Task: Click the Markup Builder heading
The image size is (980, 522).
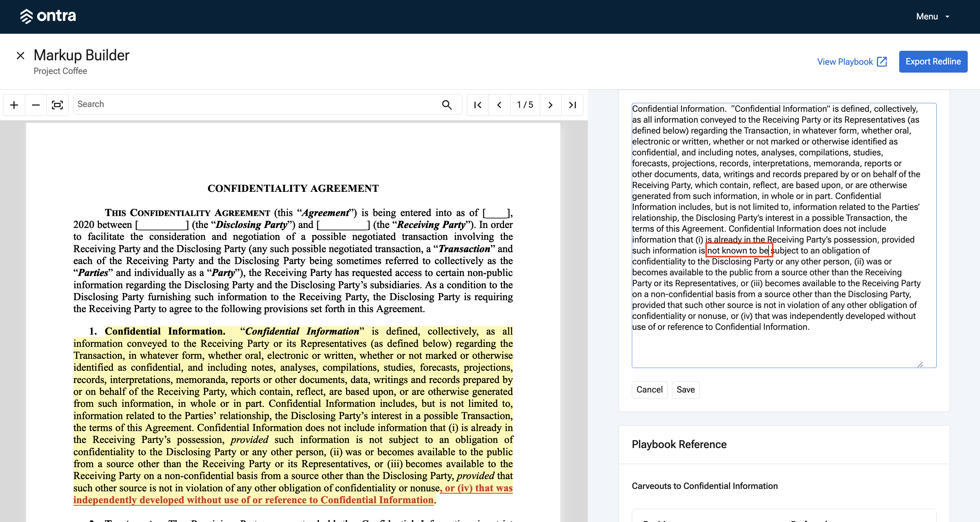Action: [x=81, y=55]
